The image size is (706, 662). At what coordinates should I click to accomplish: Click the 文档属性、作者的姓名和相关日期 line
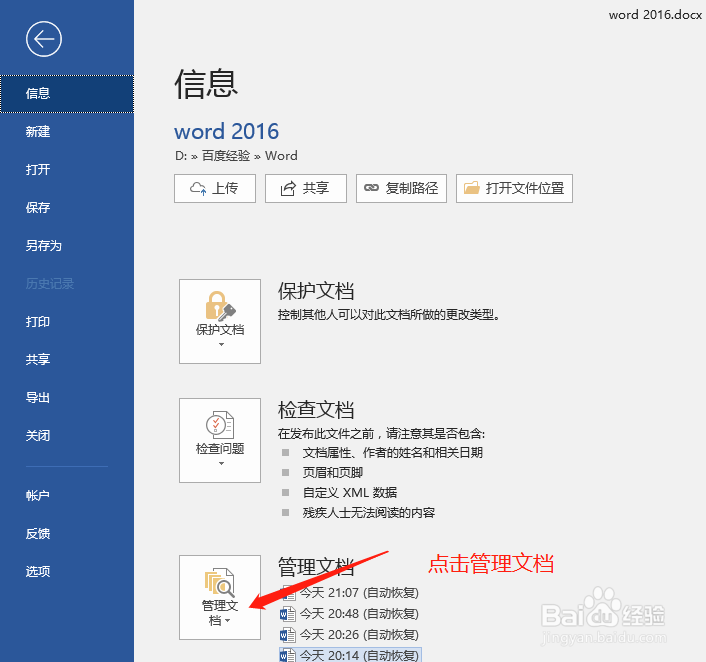tap(393, 453)
